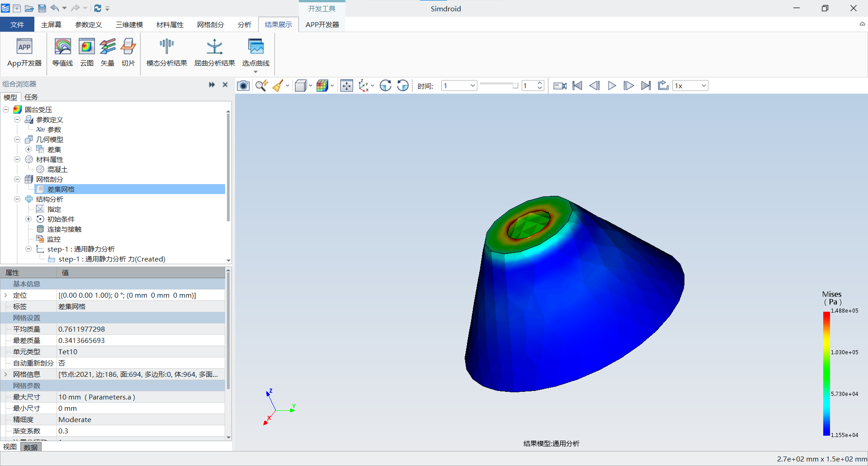Click the gray cube display-mode icon

(x=301, y=86)
